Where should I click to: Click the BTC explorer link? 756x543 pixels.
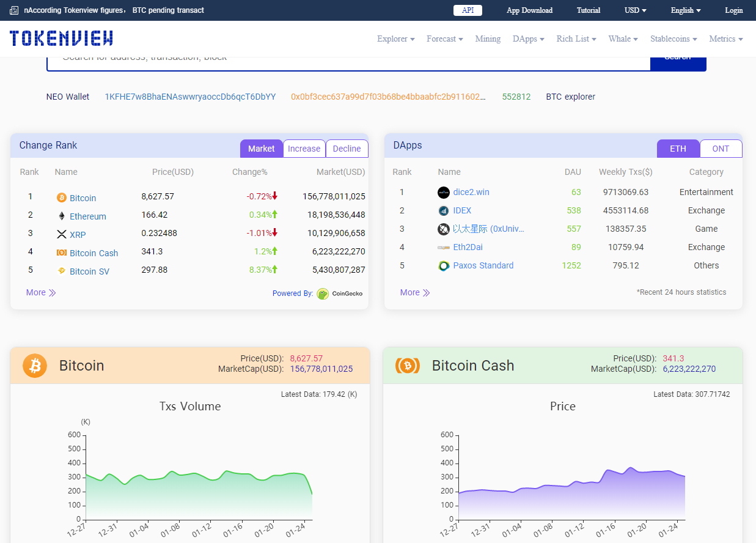tap(571, 97)
